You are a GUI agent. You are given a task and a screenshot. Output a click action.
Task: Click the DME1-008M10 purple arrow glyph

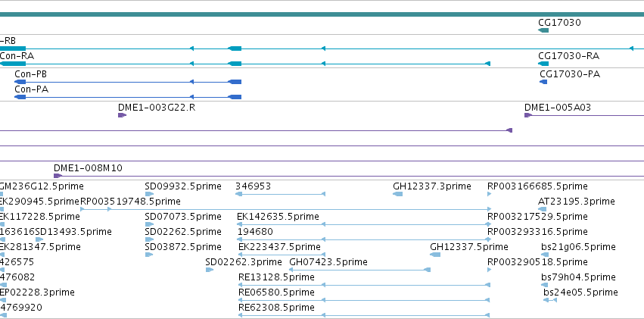pos(58,176)
